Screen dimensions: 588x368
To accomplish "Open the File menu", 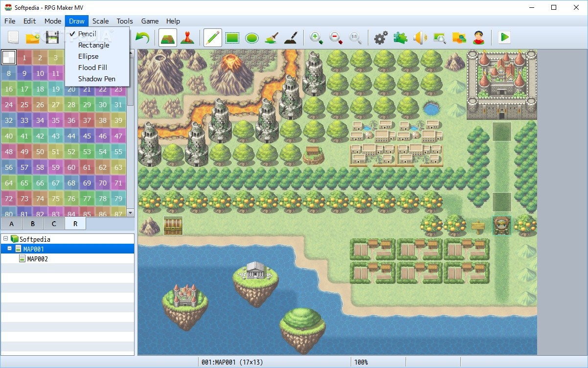I will coord(10,21).
